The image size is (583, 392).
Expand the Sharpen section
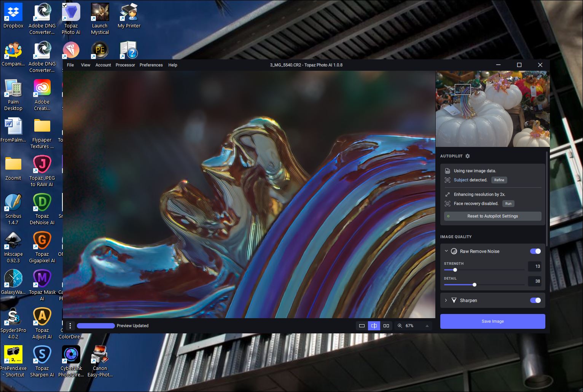446,300
